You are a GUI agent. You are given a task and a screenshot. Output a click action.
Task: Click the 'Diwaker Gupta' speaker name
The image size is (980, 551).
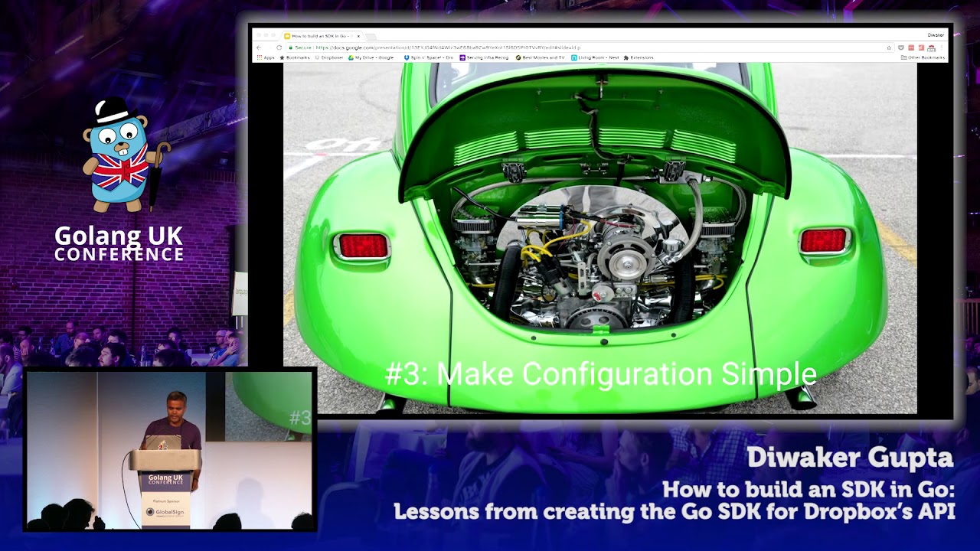coord(850,458)
